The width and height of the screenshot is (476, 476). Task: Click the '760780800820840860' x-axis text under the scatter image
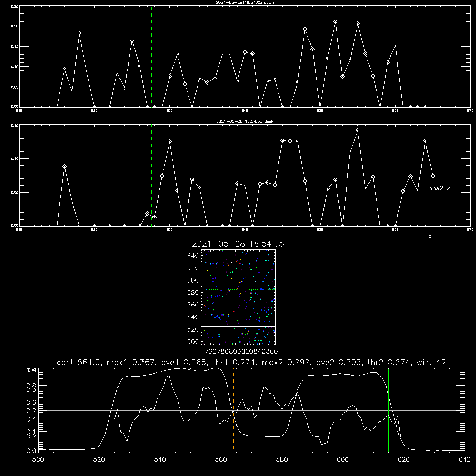(241, 352)
